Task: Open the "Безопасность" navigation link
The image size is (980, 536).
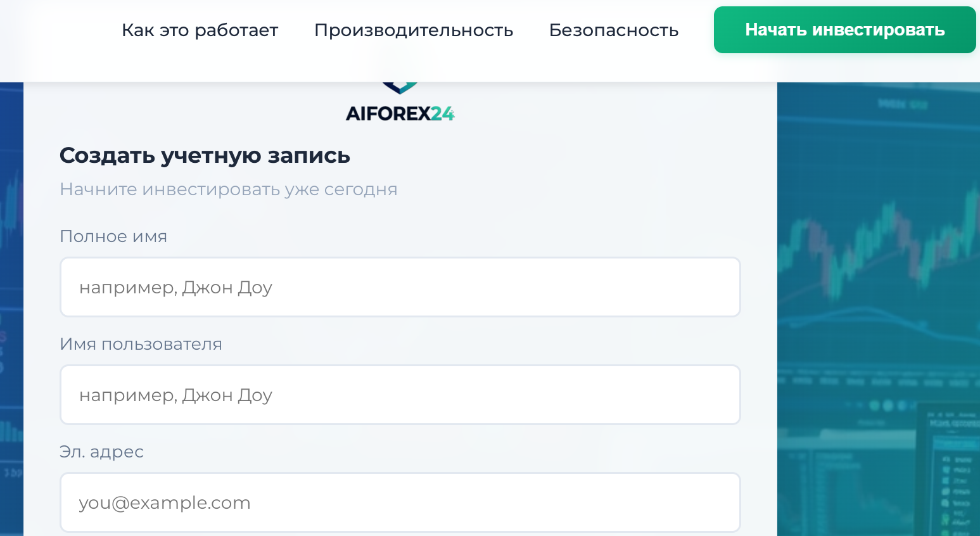Action: click(613, 30)
